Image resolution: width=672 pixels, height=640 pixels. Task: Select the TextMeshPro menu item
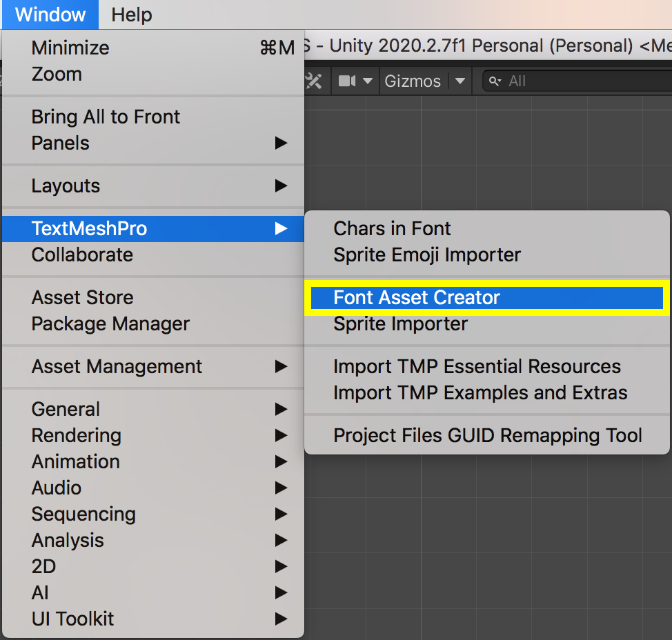pos(153,229)
